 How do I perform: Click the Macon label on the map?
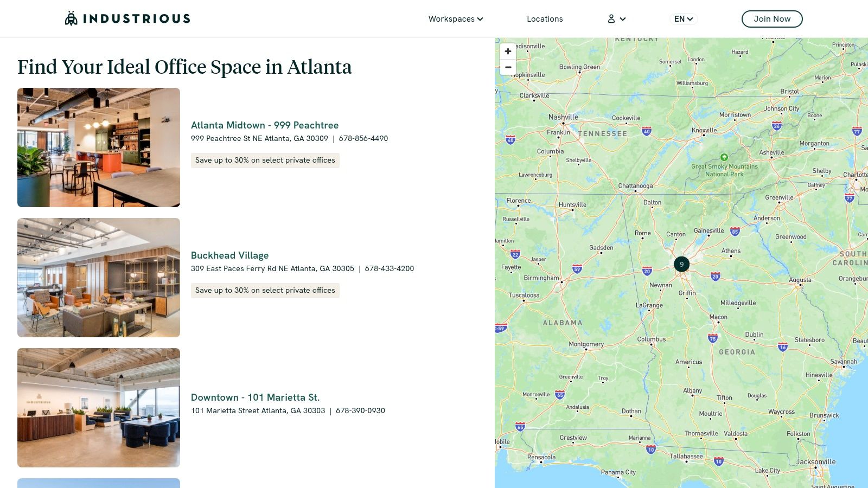[x=718, y=317]
